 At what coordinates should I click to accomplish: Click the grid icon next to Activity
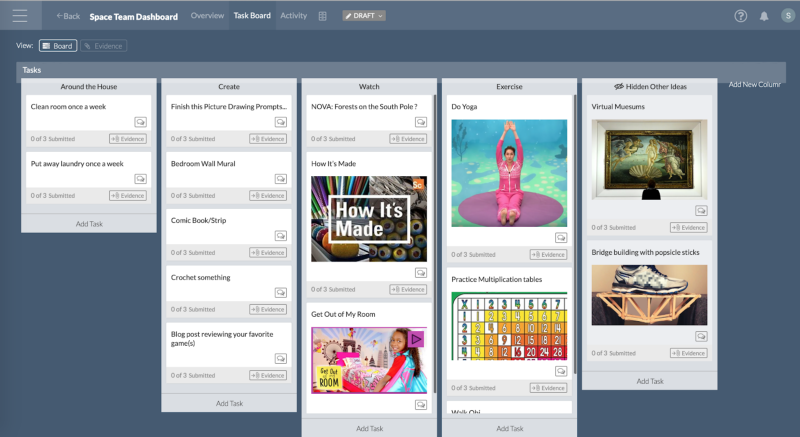(x=322, y=16)
